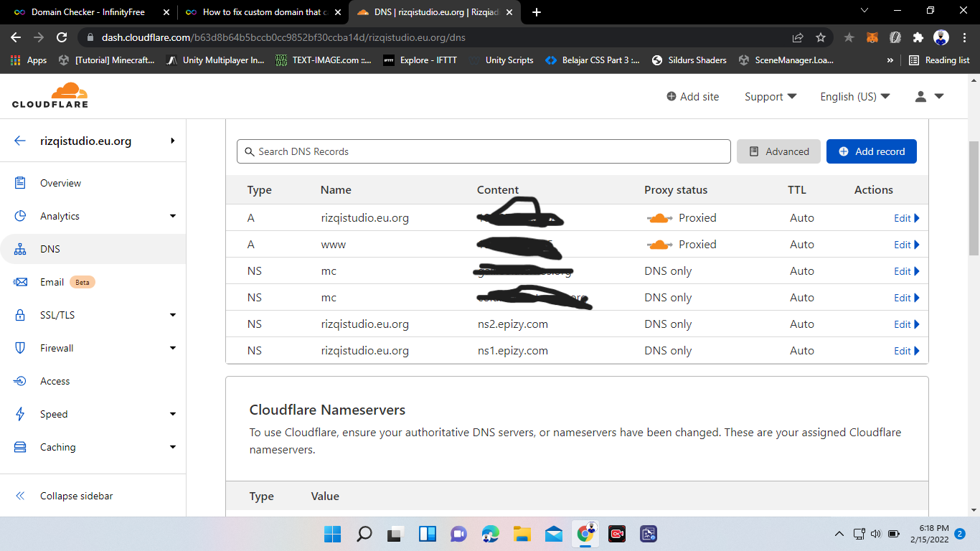Click the Cloudflare logo
This screenshot has width=980, height=551.
50,95
